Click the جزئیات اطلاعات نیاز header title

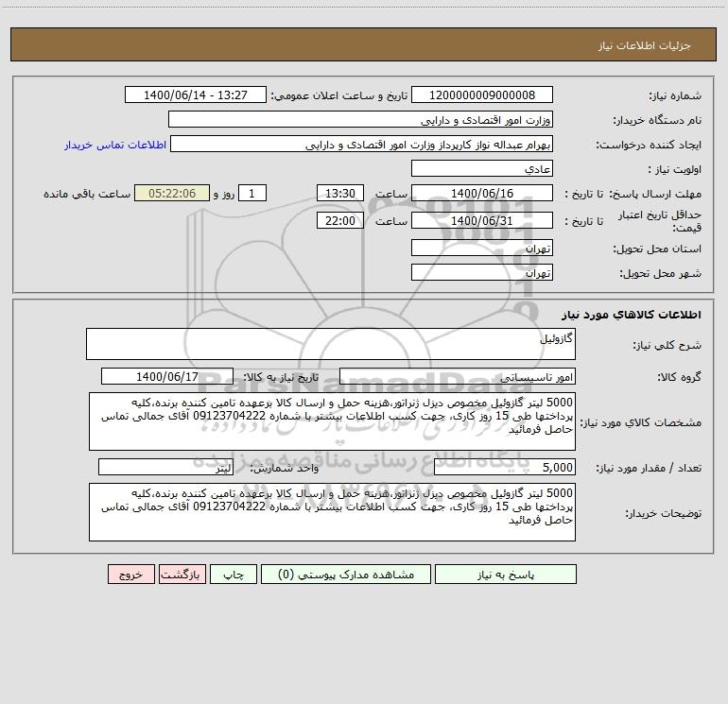645,45
